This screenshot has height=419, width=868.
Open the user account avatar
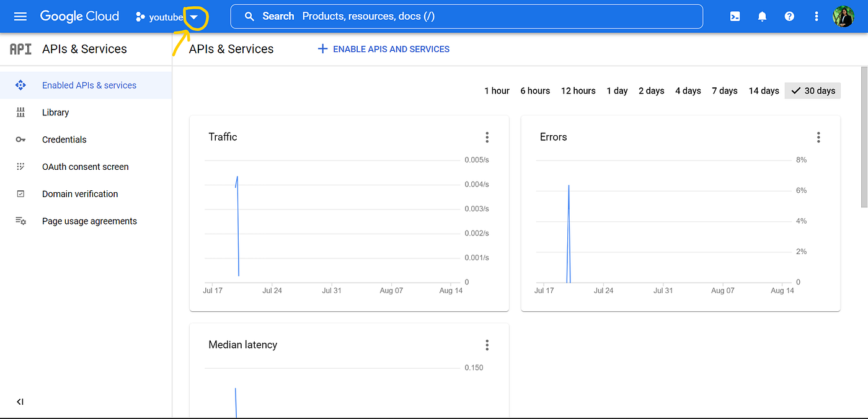click(843, 17)
